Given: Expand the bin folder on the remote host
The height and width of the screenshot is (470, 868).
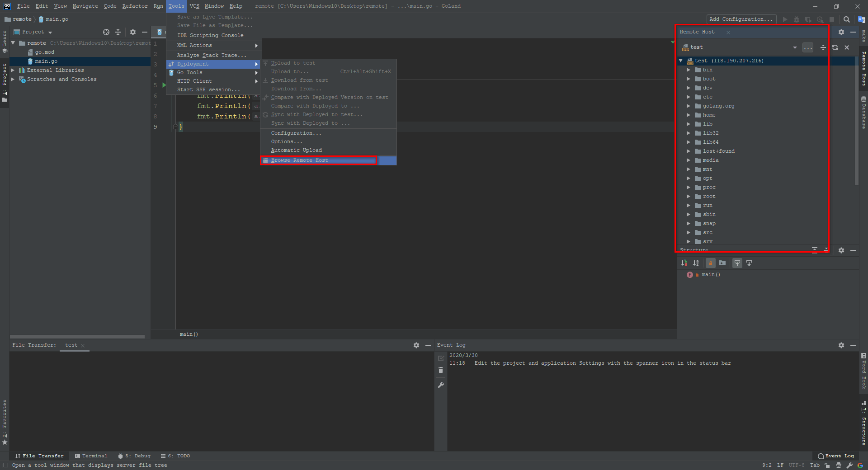Looking at the screenshot, I should (689, 70).
